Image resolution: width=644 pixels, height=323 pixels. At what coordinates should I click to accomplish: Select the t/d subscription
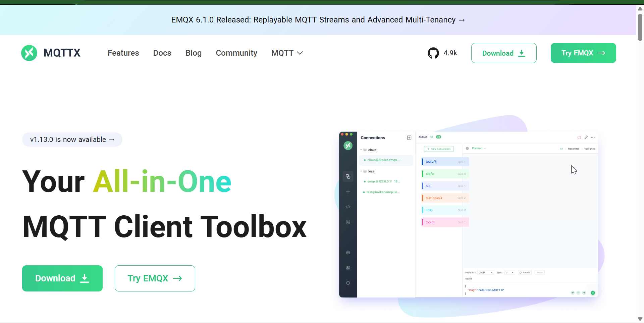(x=445, y=186)
